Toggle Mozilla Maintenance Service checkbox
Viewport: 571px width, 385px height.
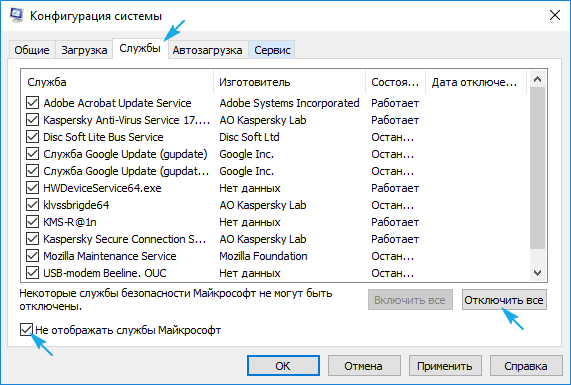tap(32, 256)
